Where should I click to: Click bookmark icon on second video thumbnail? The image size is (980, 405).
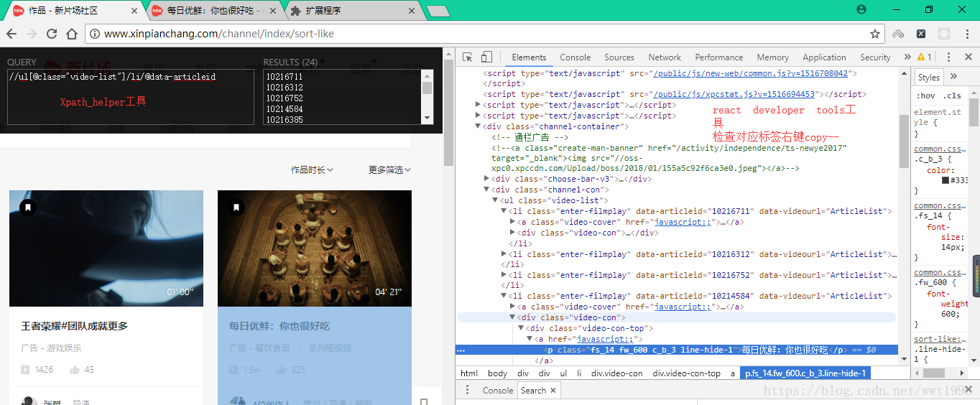236,208
